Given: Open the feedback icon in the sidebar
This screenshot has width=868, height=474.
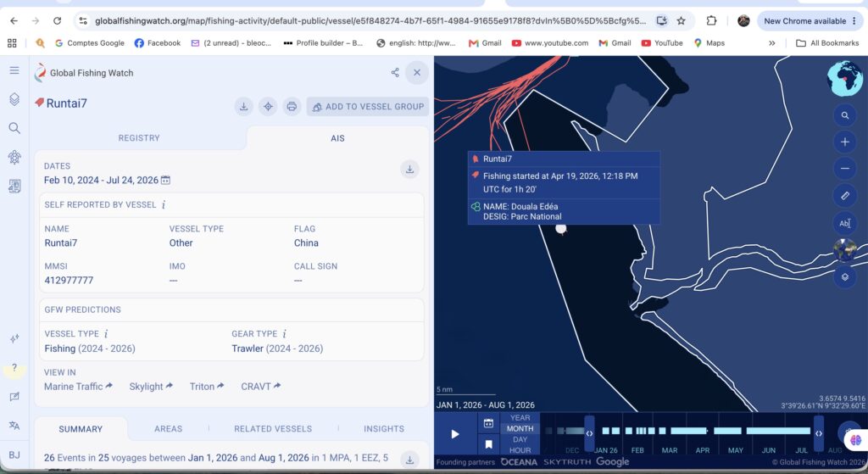Looking at the screenshot, I should [x=14, y=397].
